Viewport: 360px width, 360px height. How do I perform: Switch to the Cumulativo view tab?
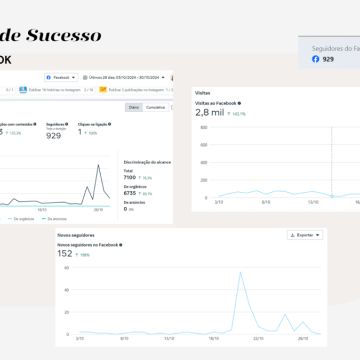pos(155,107)
